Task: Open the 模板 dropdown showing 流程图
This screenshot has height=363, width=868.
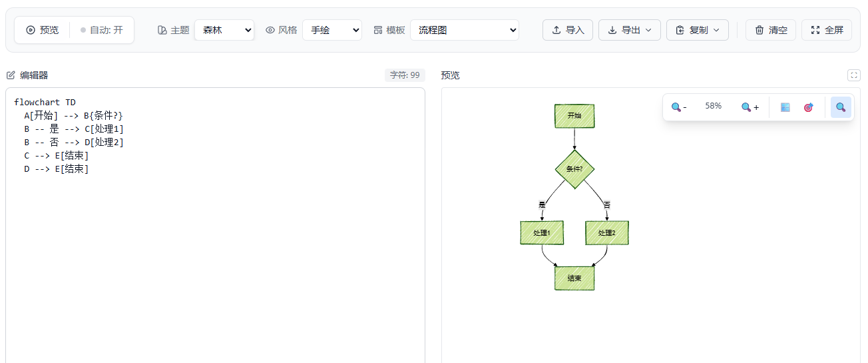Action: [x=465, y=30]
